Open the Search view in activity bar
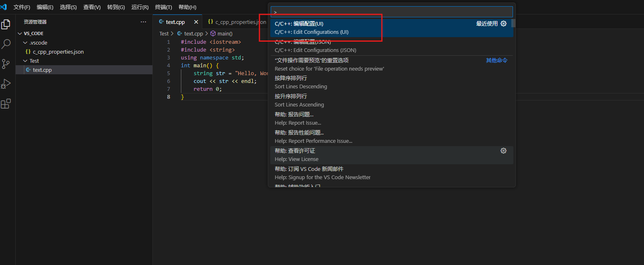The height and width of the screenshot is (265, 644). 6,44
